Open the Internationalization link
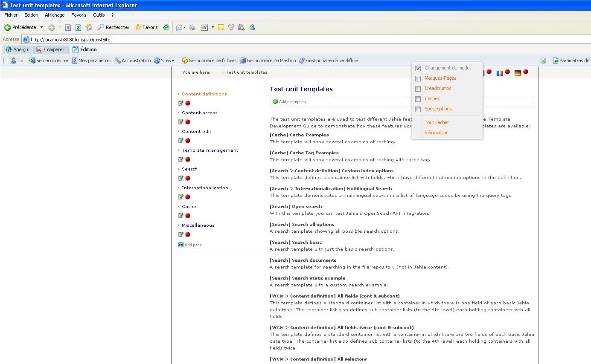Image resolution: width=591 pixels, height=364 pixels. pyautogui.click(x=205, y=188)
